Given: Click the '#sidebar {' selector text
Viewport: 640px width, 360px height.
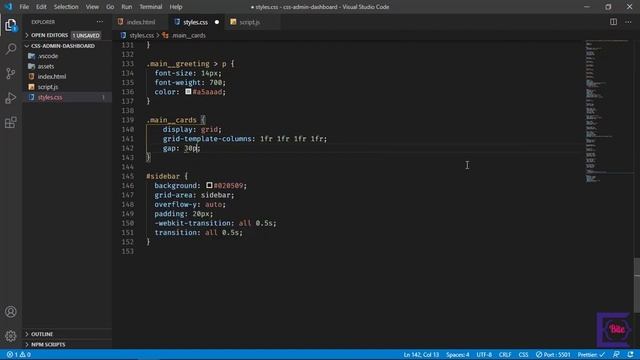Looking at the screenshot, I should tap(167, 176).
